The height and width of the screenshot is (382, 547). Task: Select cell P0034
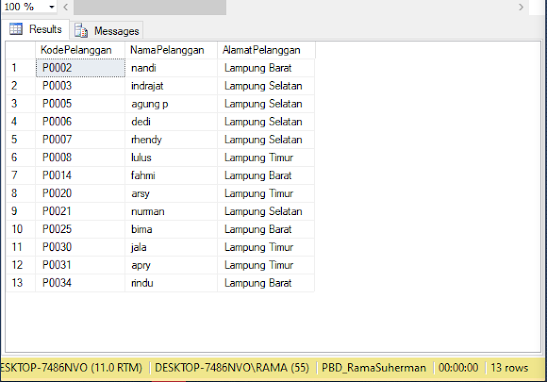pyautogui.click(x=80, y=283)
